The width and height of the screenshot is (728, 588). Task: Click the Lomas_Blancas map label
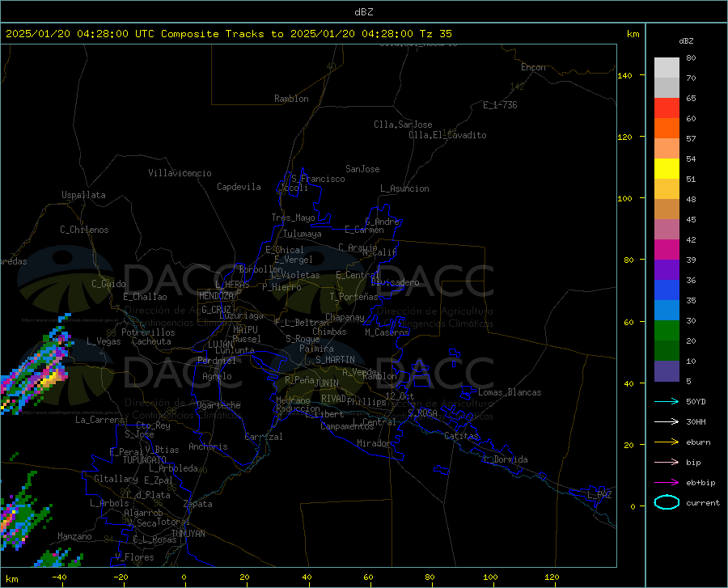tap(510, 392)
